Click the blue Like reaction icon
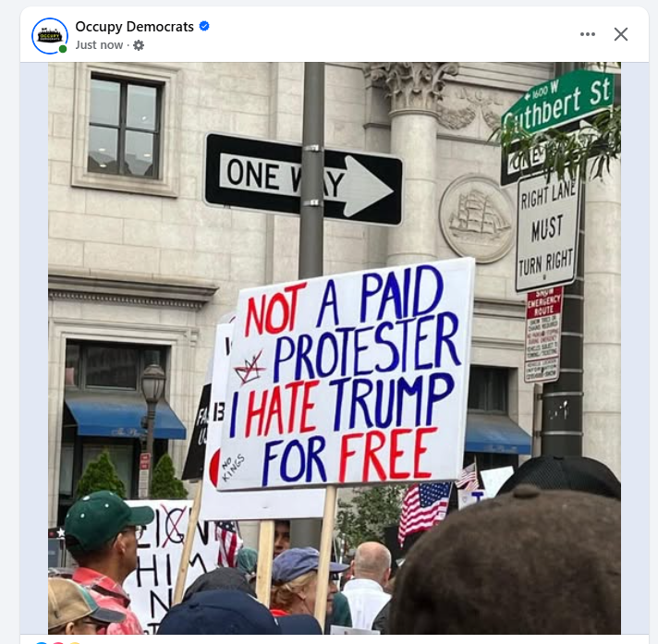Viewport: 658px width, 644px height. click(41, 642)
